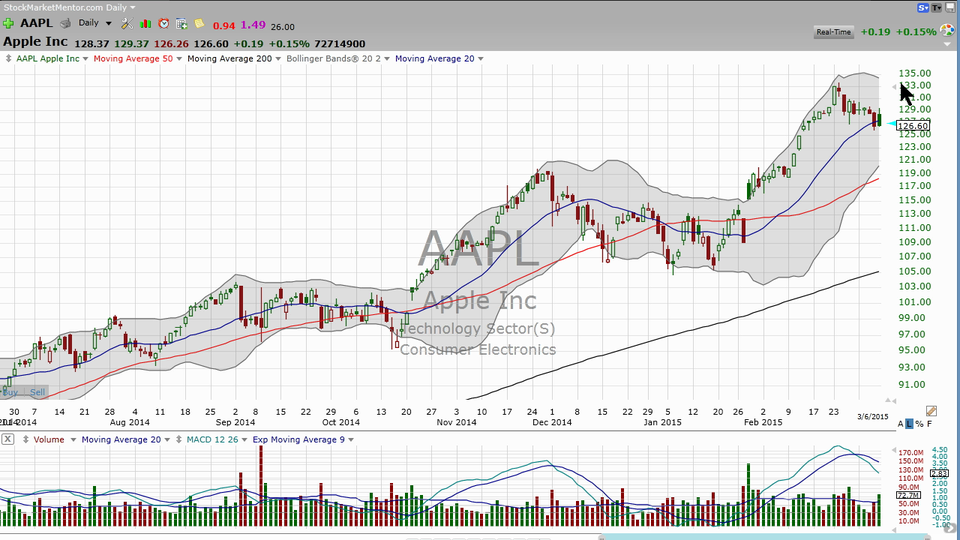
Task: Click the move handle beside AAPL Apple Inc
Action: point(9,59)
